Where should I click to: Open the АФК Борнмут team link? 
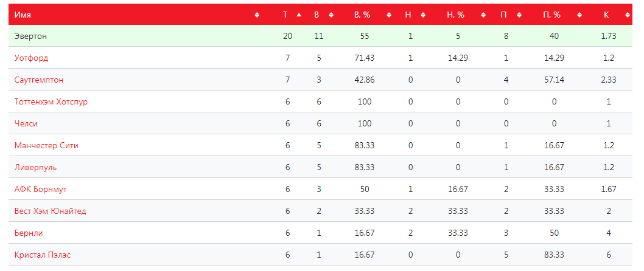(41, 189)
